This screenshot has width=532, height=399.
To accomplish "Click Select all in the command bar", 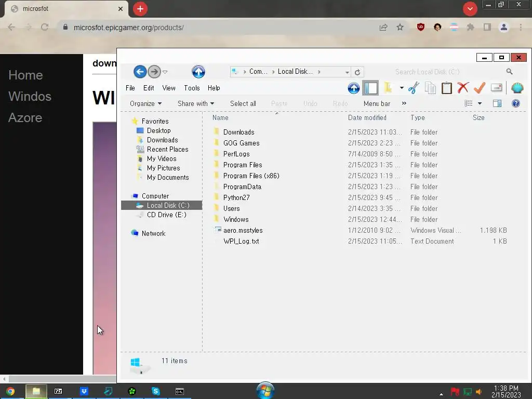I will [243, 103].
